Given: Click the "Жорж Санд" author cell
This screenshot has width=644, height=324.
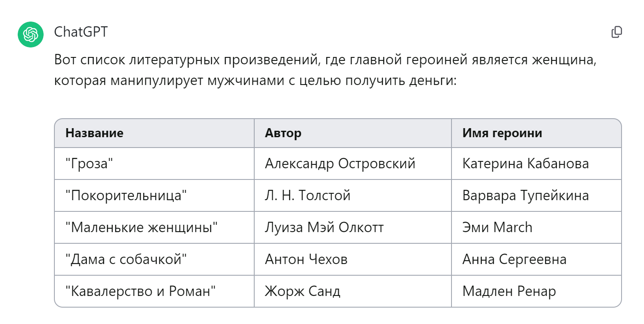Looking at the screenshot, I should [x=303, y=291].
